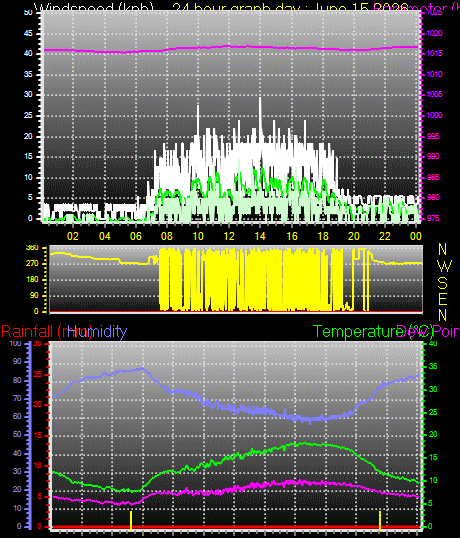
Task: Click barometer axis value "980"
Action: (x=433, y=198)
